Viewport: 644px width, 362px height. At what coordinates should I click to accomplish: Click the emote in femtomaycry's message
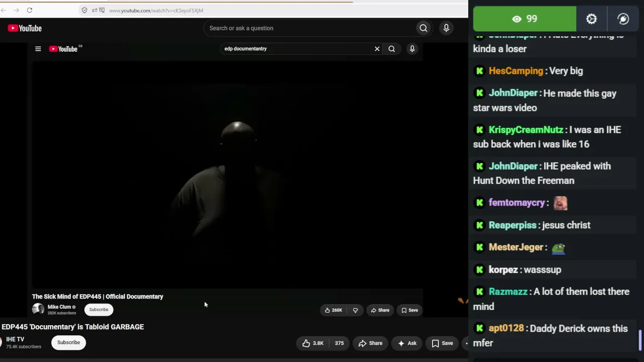[x=560, y=203]
